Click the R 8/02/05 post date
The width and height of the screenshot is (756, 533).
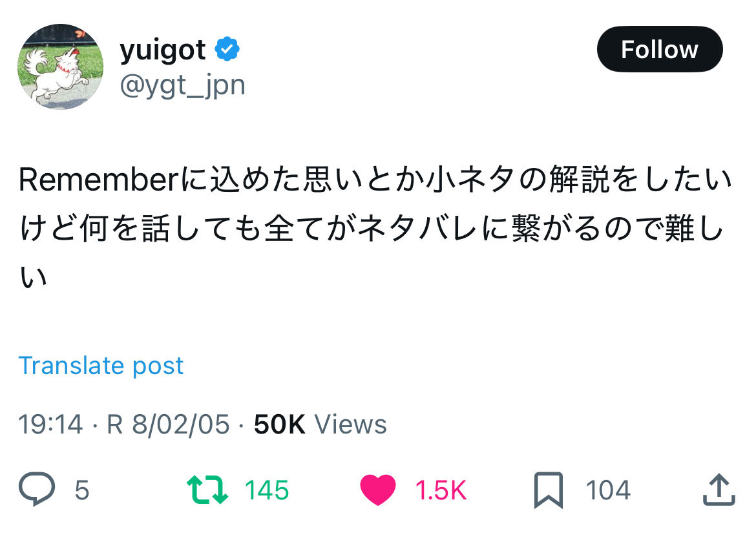coord(168,424)
